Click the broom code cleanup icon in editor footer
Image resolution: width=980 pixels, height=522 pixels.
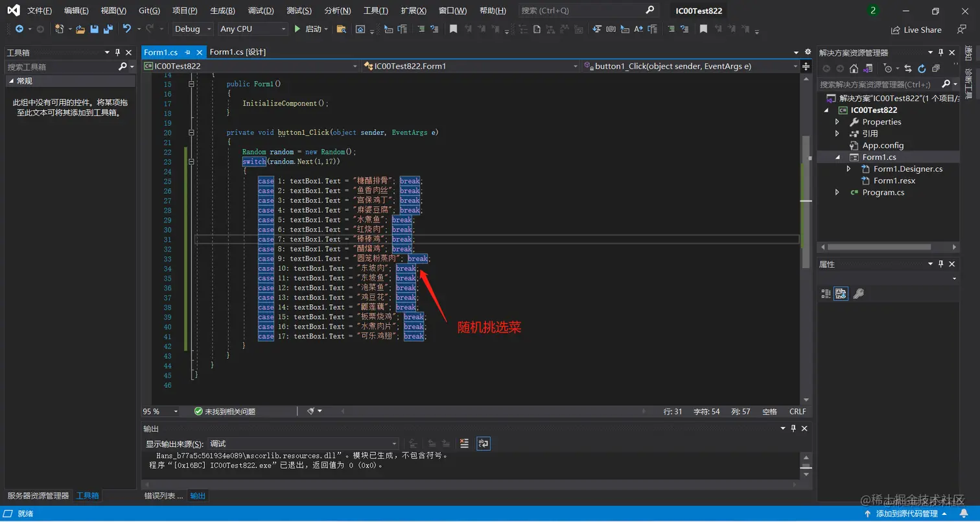click(x=310, y=411)
